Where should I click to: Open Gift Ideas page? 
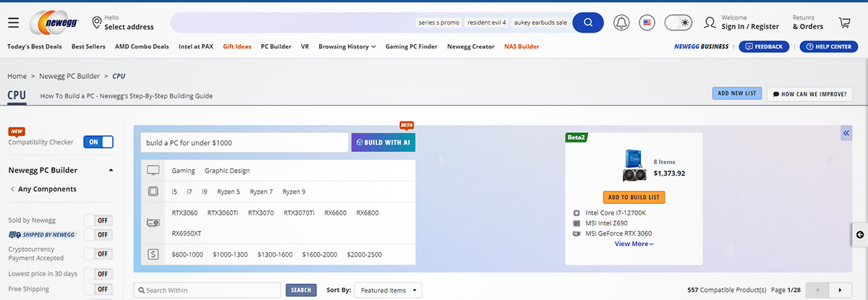[x=237, y=46]
